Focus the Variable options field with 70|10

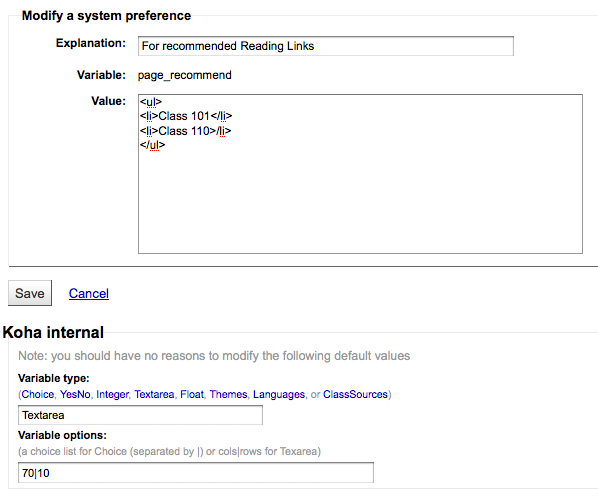click(196, 473)
